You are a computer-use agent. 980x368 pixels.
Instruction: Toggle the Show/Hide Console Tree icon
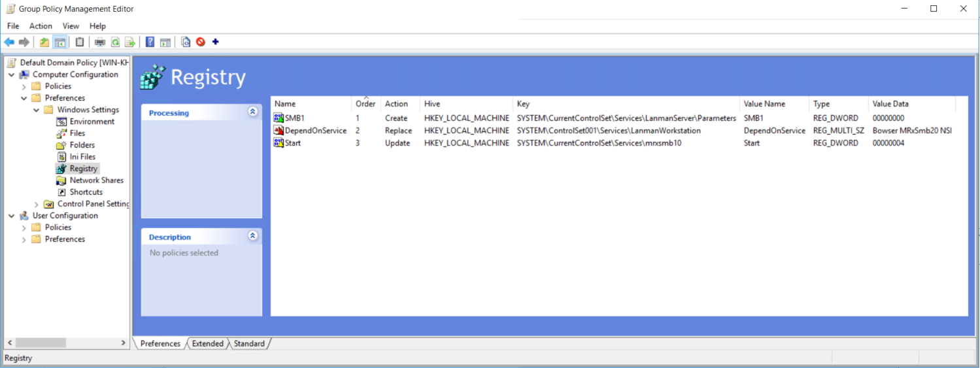(x=59, y=42)
